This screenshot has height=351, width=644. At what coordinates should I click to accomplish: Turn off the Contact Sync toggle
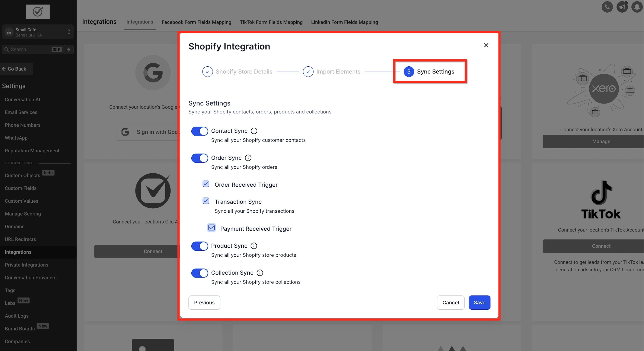click(x=200, y=131)
